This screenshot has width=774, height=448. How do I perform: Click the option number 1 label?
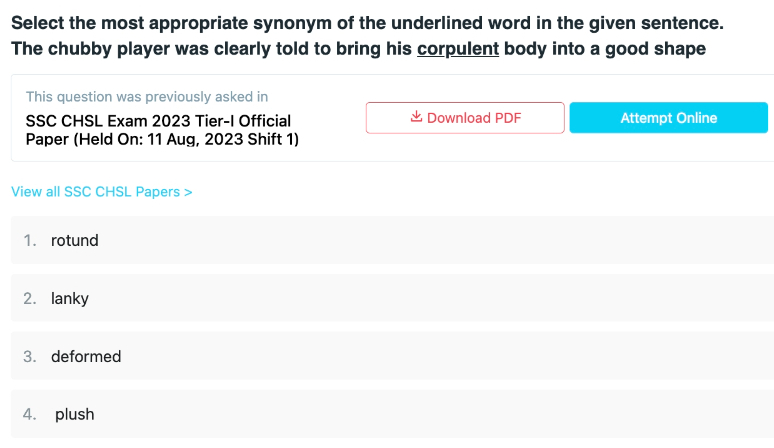pos(30,240)
